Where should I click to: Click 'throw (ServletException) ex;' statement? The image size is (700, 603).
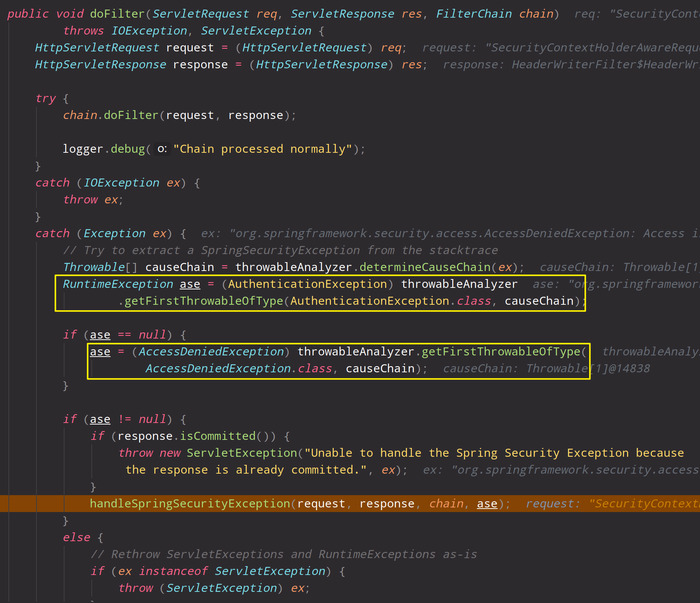214,588
